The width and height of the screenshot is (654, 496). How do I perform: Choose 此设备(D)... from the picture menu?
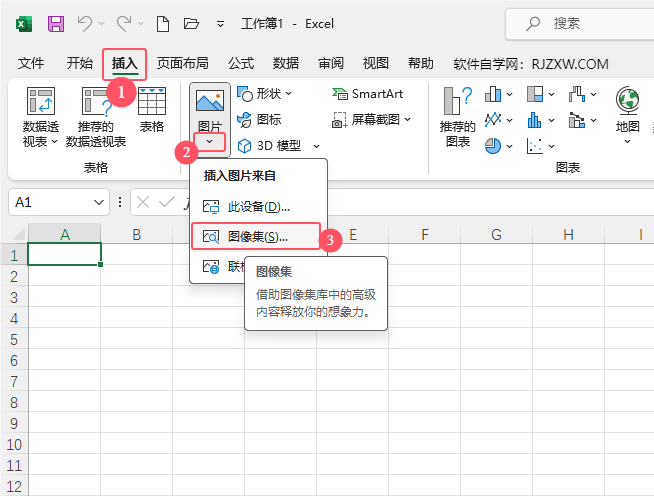(x=259, y=206)
